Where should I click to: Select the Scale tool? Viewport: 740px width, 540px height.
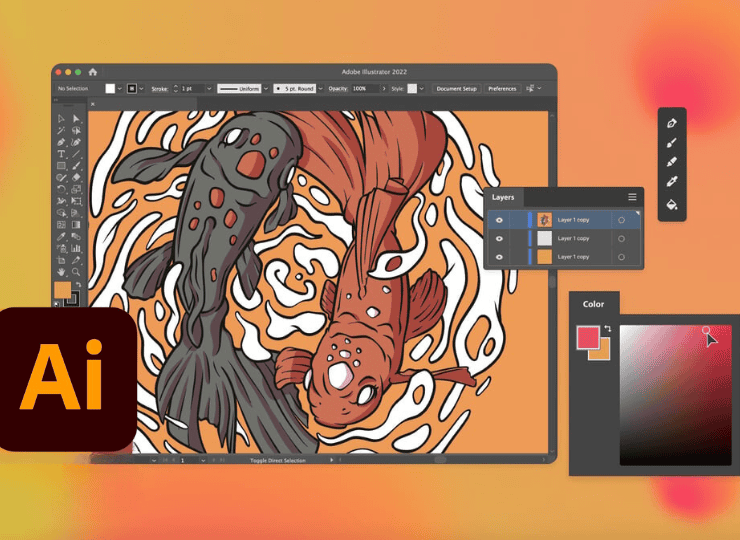[x=76, y=189]
